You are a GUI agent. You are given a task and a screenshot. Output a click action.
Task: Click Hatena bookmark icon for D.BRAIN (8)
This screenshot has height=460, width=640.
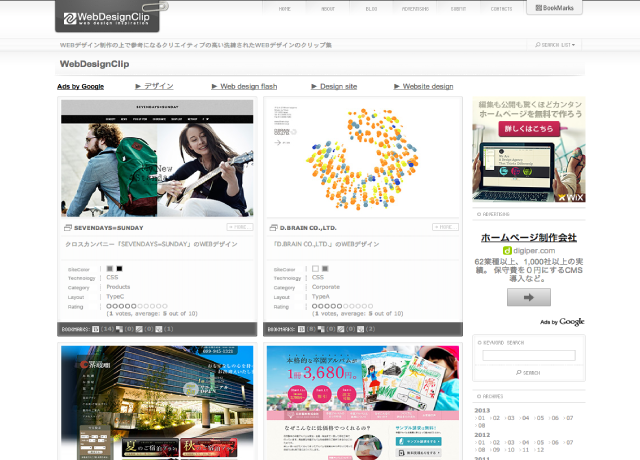tap(301, 329)
